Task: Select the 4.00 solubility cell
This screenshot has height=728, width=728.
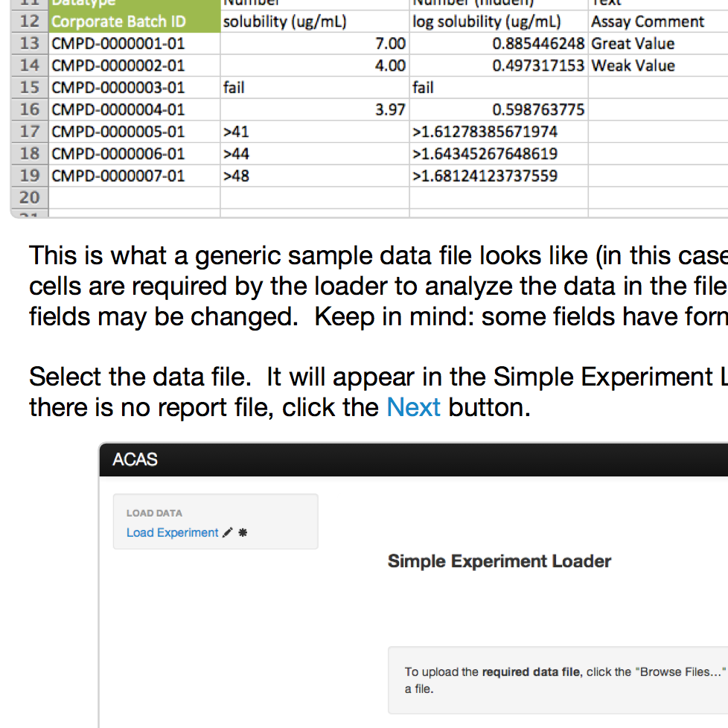Action: pyautogui.click(x=315, y=66)
